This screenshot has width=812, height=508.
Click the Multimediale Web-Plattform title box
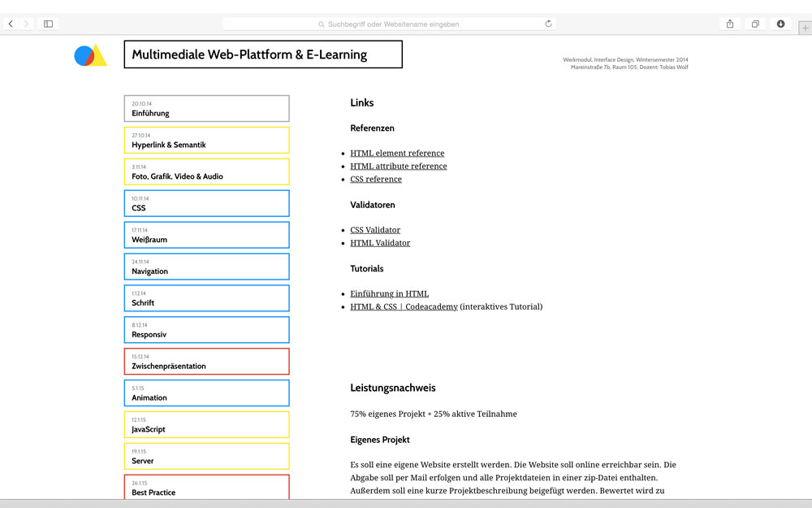click(263, 54)
